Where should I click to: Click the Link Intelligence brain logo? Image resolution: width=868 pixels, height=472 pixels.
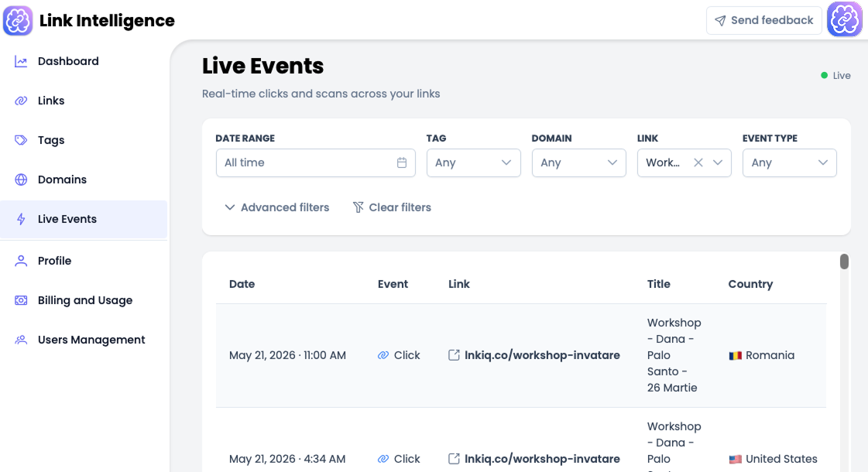18,20
